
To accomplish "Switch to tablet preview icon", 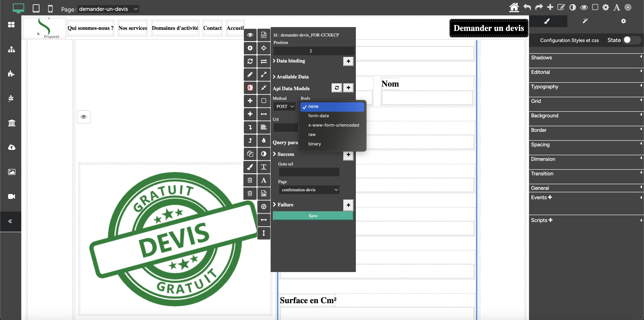I will point(36,9).
